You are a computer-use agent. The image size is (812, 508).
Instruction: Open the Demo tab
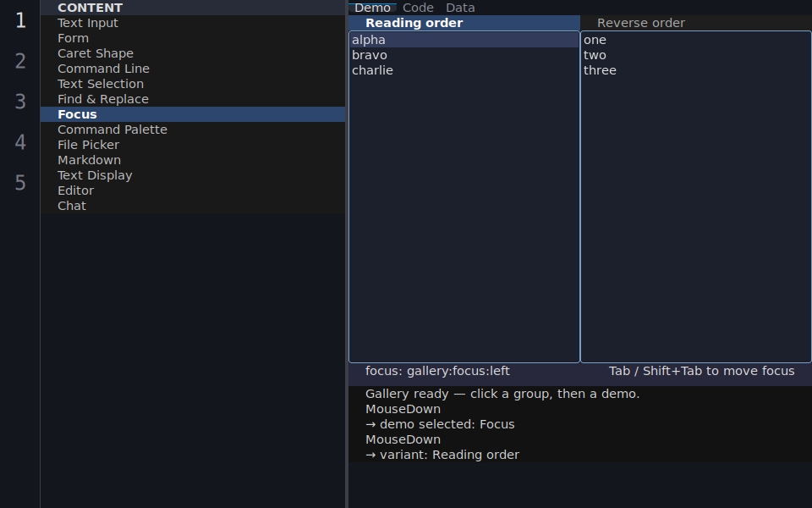point(372,8)
